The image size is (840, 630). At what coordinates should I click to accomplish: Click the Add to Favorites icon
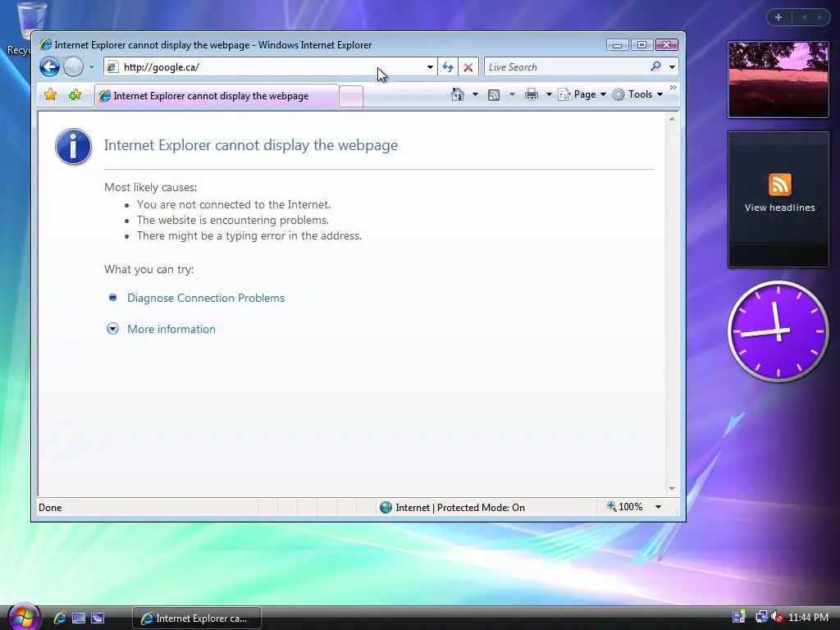click(75, 95)
